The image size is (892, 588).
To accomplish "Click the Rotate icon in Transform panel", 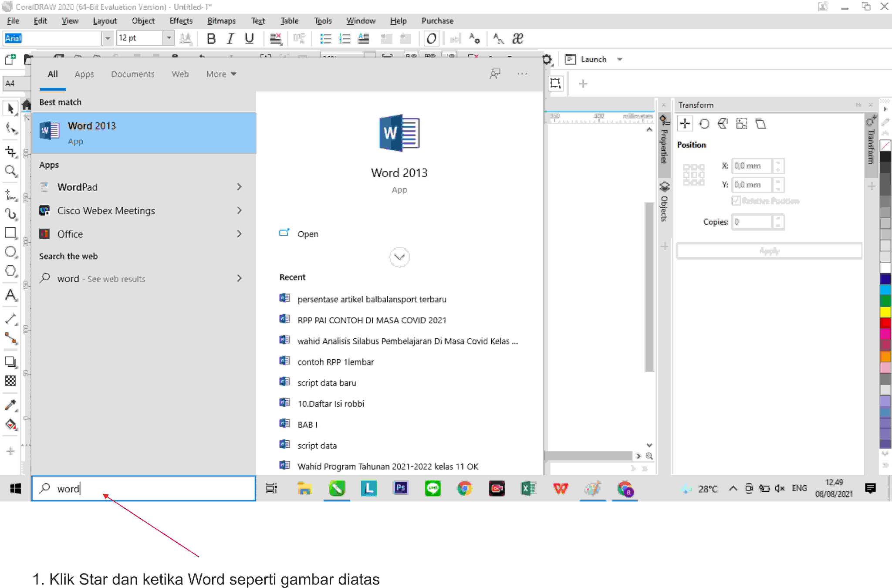I will click(x=704, y=124).
